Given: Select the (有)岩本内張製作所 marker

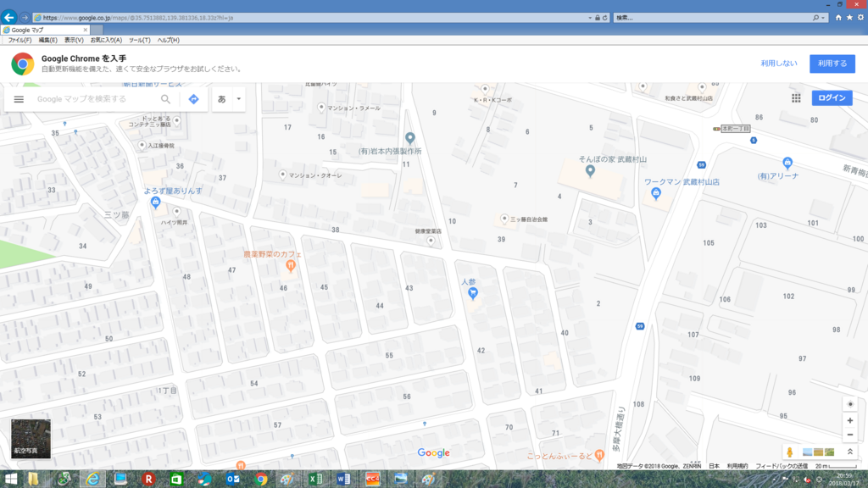Looking at the screenshot, I should (x=409, y=138).
